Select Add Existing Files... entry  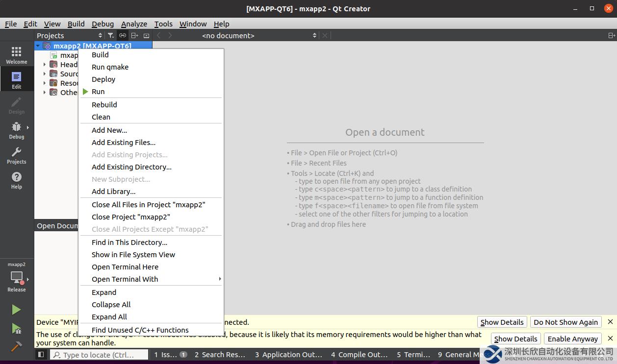point(151,143)
